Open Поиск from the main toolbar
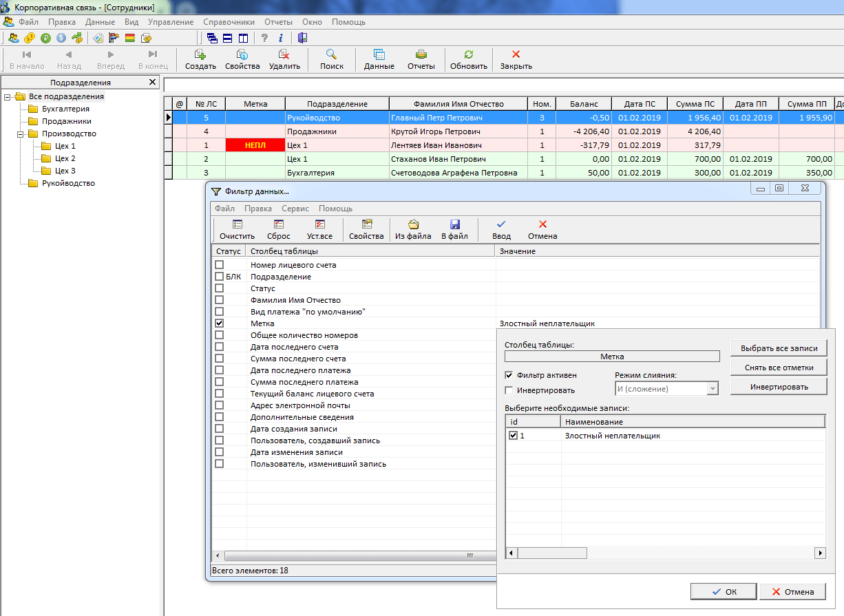Viewport: 844px width, 616px height. pyautogui.click(x=332, y=55)
